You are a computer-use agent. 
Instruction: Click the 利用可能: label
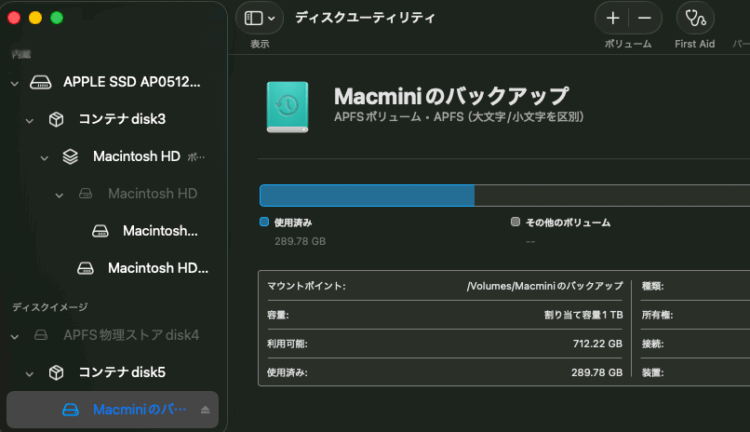point(287,343)
